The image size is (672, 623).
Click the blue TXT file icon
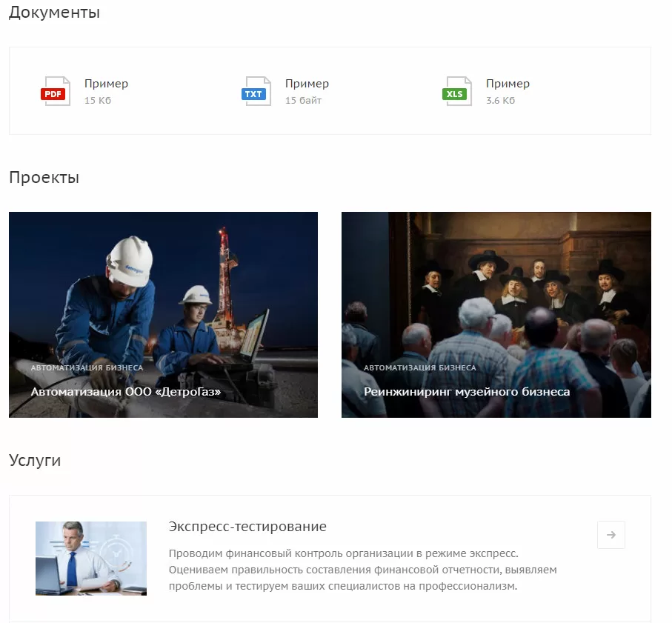pos(256,91)
